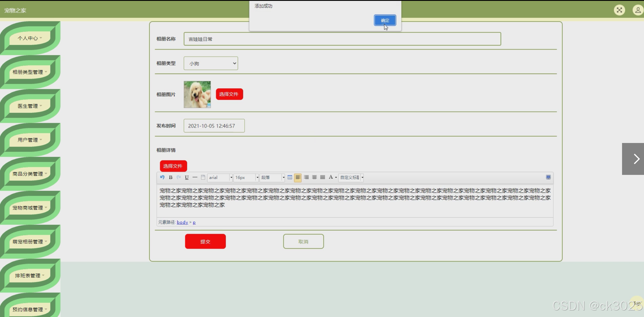The image size is (644, 317).
Task: Click 确定 in the success dialog
Action: pyautogui.click(x=385, y=20)
